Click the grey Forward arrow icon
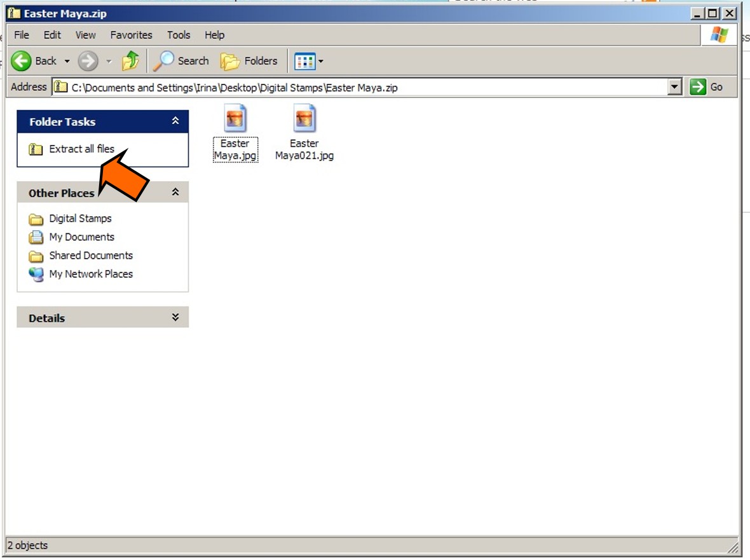Viewport: 750px width, 560px height. pyautogui.click(x=88, y=61)
